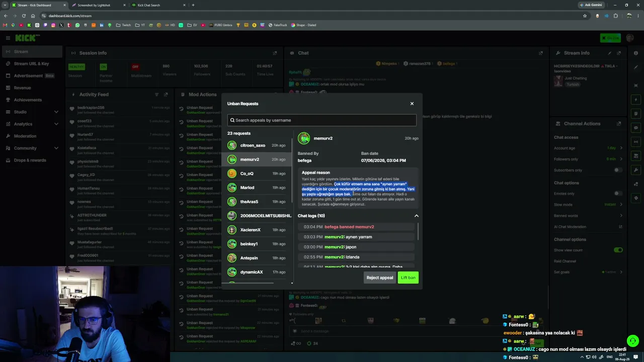The width and height of the screenshot is (644, 362).
Task: Open Marlod's unban request
Action: coord(257,188)
